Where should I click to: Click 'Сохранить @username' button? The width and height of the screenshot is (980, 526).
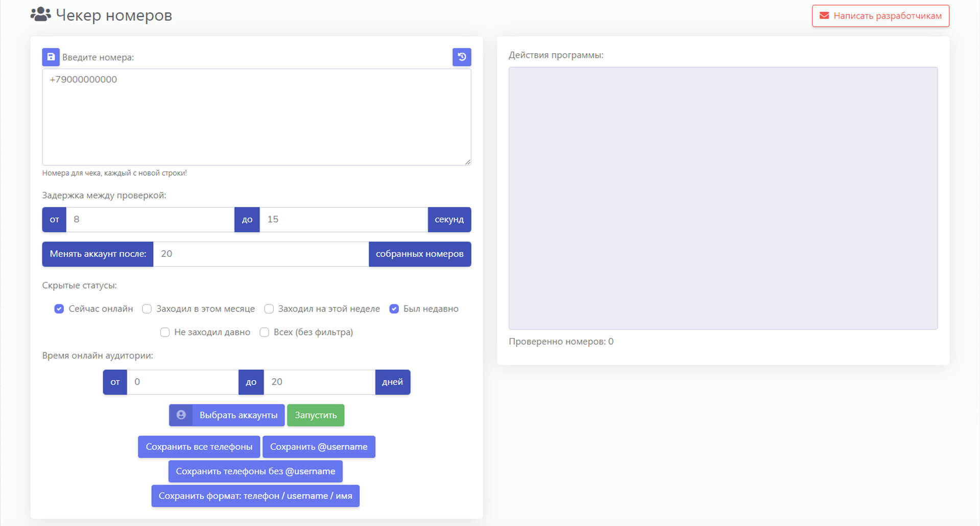coord(319,447)
